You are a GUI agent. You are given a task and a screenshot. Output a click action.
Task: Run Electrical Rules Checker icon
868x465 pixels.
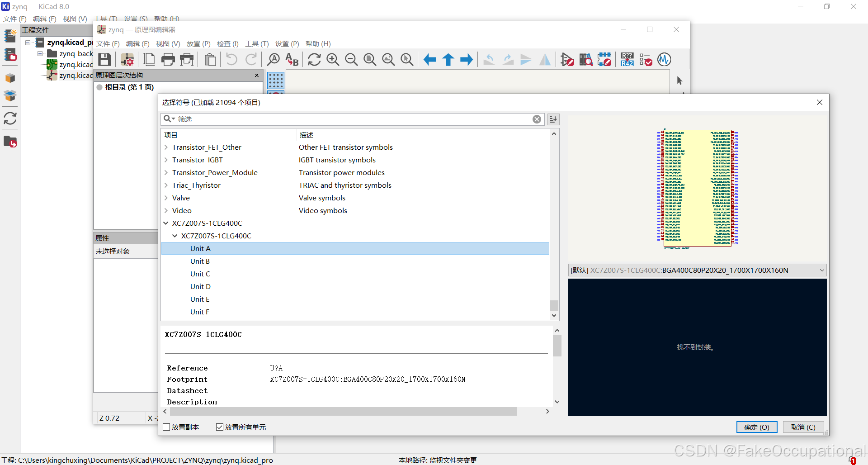pyautogui.click(x=646, y=60)
